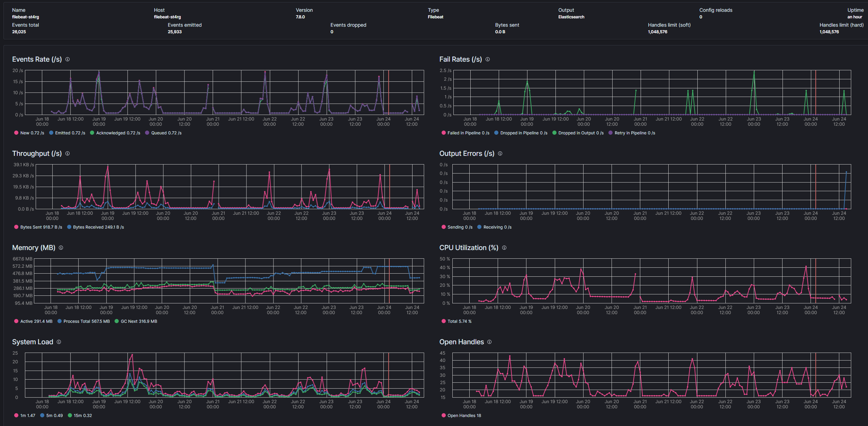This screenshot has width=868, height=426.
Task: Click the Open Handles info icon
Action: 489,342
